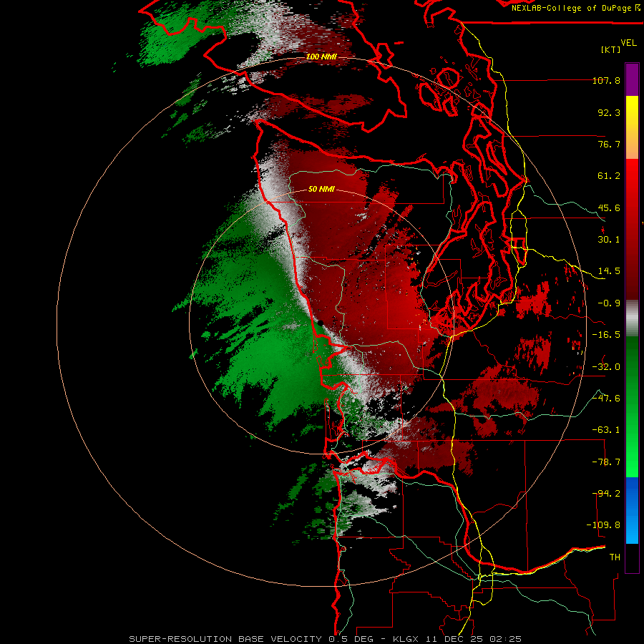Click the 76.7 legend value

[609, 144]
